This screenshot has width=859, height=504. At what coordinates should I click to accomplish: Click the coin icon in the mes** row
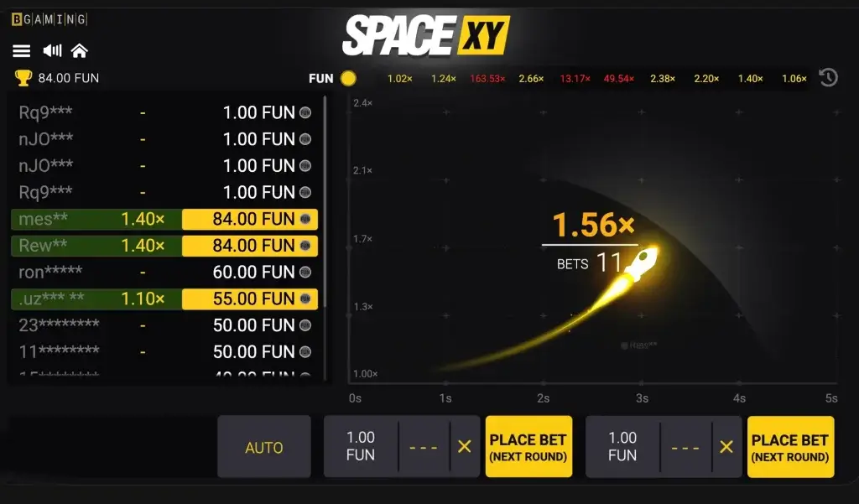pos(305,219)
